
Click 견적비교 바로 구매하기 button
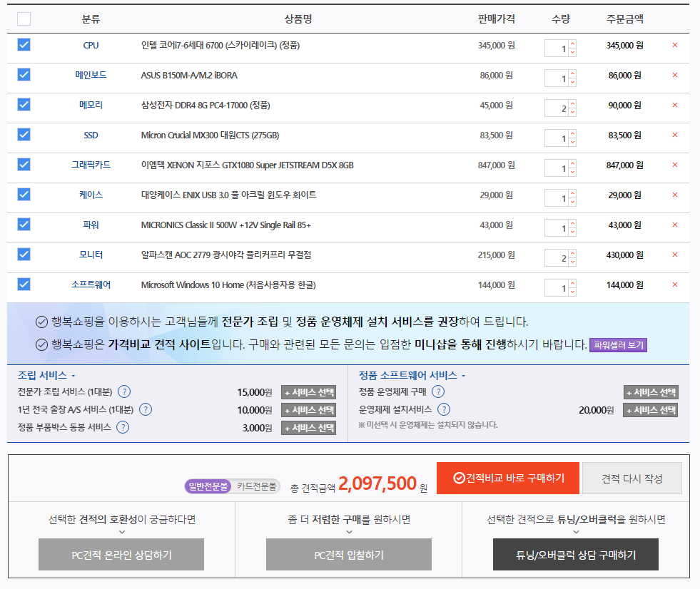pyautogui.click(x=507, y=478)
